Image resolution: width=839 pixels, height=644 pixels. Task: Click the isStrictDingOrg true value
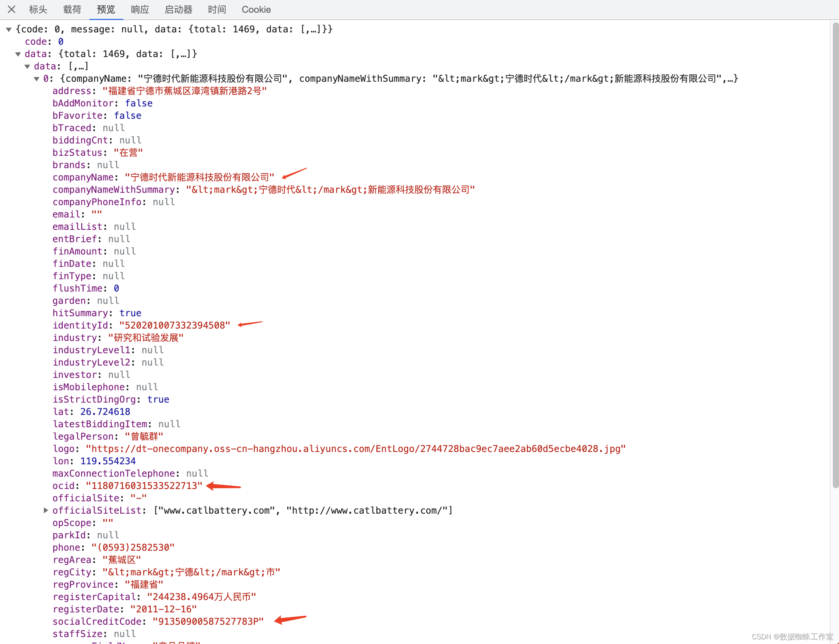tap(158, 400)
